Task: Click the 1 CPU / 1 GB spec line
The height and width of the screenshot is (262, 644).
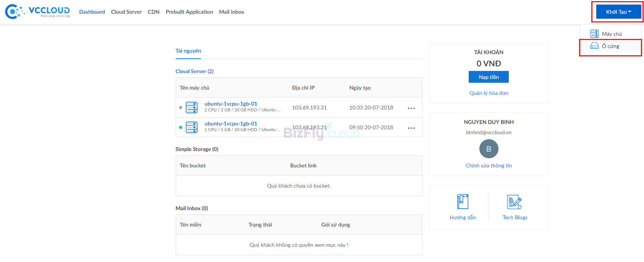Action: [242, 130]
